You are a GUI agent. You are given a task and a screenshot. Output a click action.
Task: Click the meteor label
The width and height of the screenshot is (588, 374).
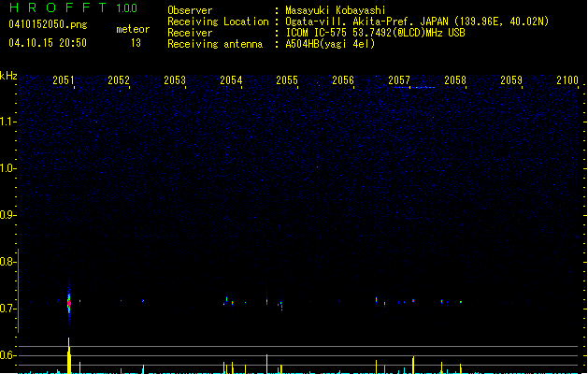point(133,29)
